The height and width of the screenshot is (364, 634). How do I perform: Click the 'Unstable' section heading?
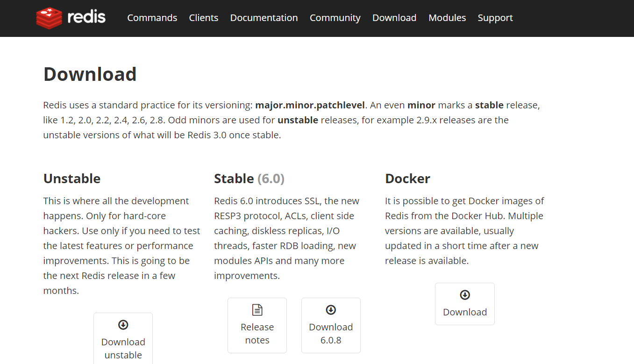coord(72,178)
